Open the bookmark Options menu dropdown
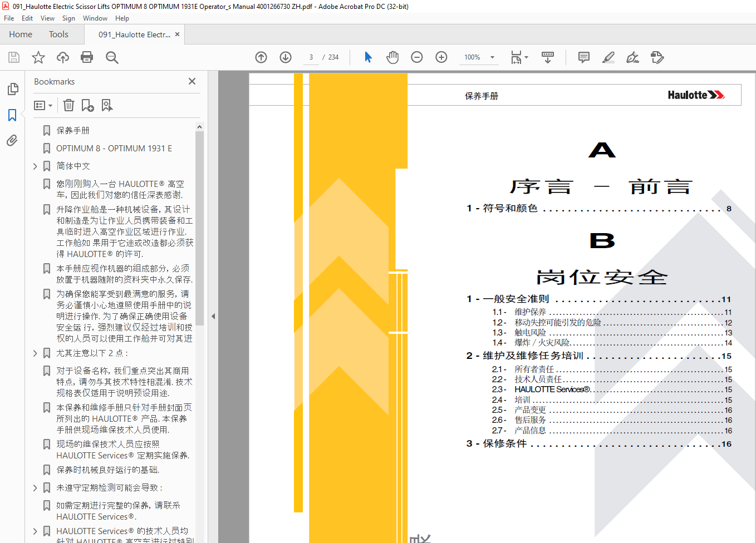 click(x=43, y=105)
